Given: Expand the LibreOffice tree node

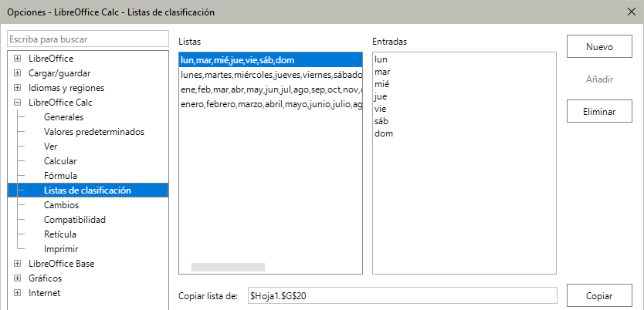Looking at the screenshot, I should [17, 59].
